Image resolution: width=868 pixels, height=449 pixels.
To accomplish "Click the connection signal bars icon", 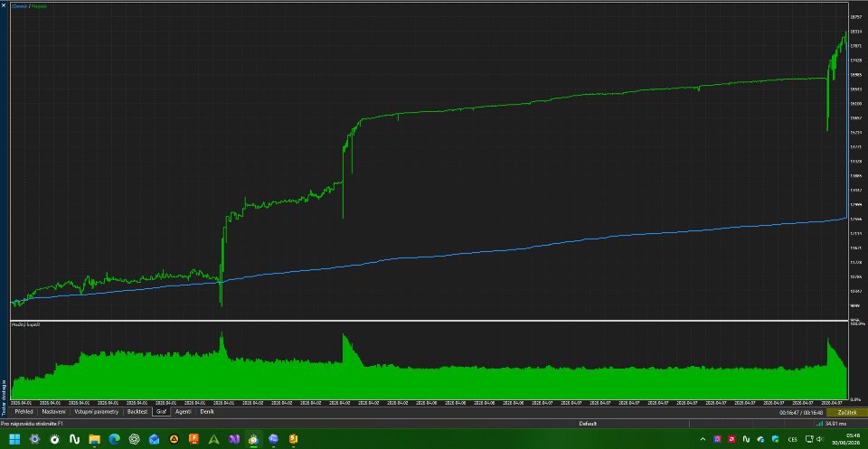I will coord(819,424).
